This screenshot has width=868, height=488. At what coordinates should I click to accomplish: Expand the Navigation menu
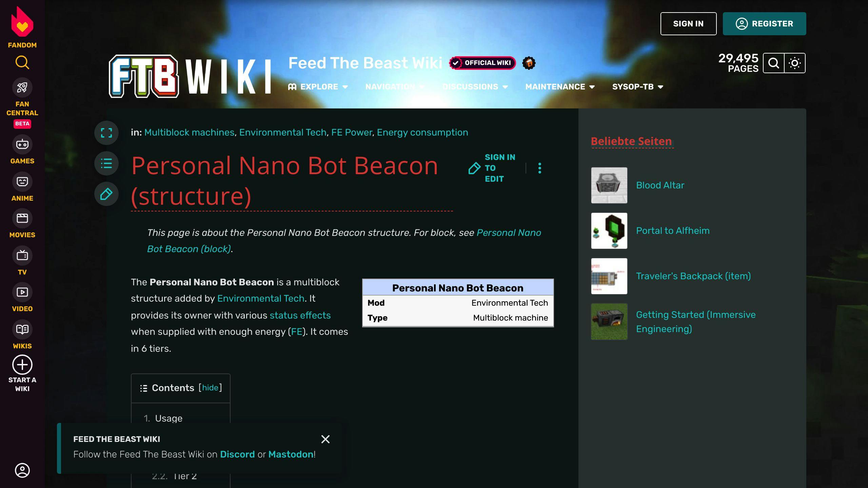[x=395, y=87]
